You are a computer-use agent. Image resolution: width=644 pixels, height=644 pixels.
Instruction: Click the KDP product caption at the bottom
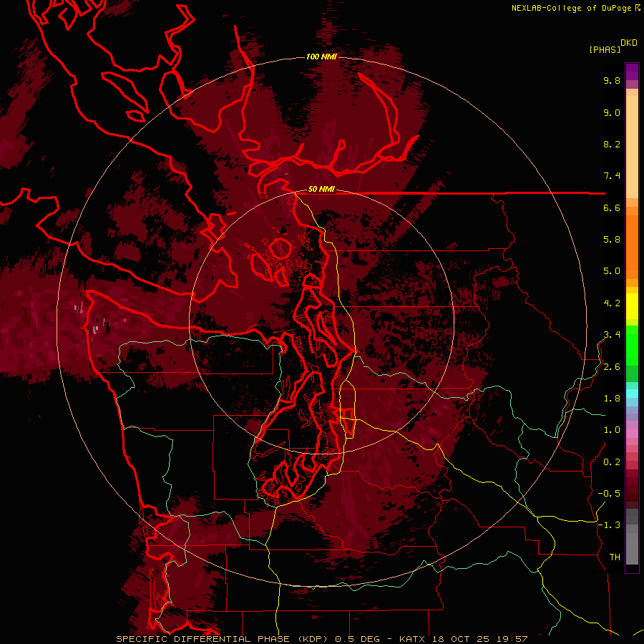321,639
